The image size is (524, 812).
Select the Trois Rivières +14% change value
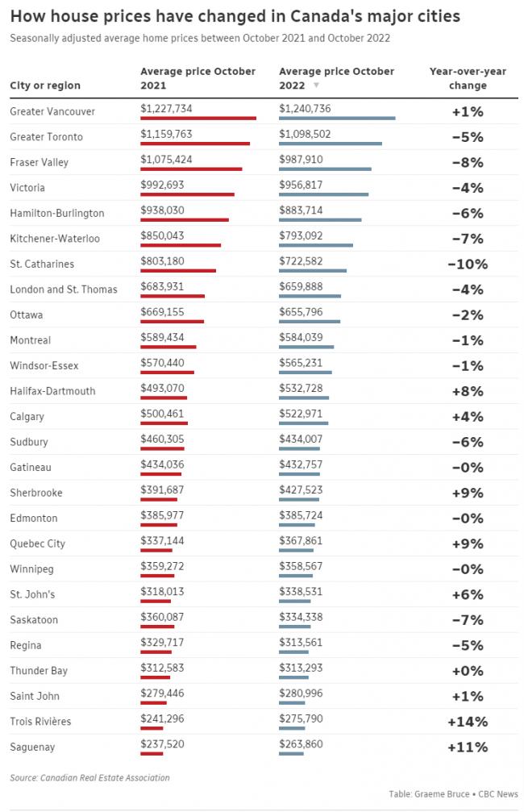tap(468, 722)
